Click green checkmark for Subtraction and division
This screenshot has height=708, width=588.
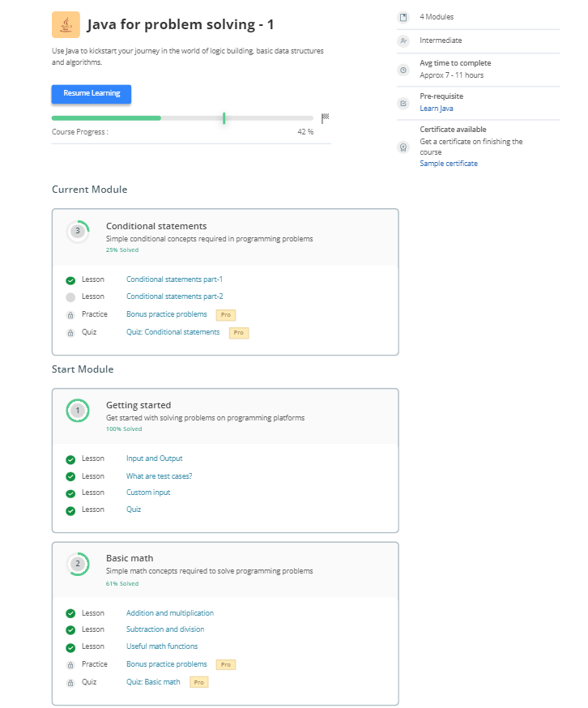click(x=70, y=630)
